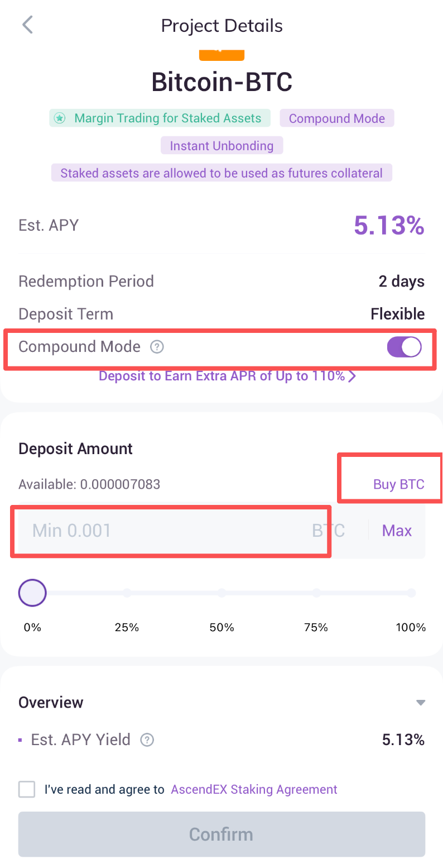Select the Instant Unbonding tag
443x868 pixels.
pyautogui.click(x=222, y=146)
